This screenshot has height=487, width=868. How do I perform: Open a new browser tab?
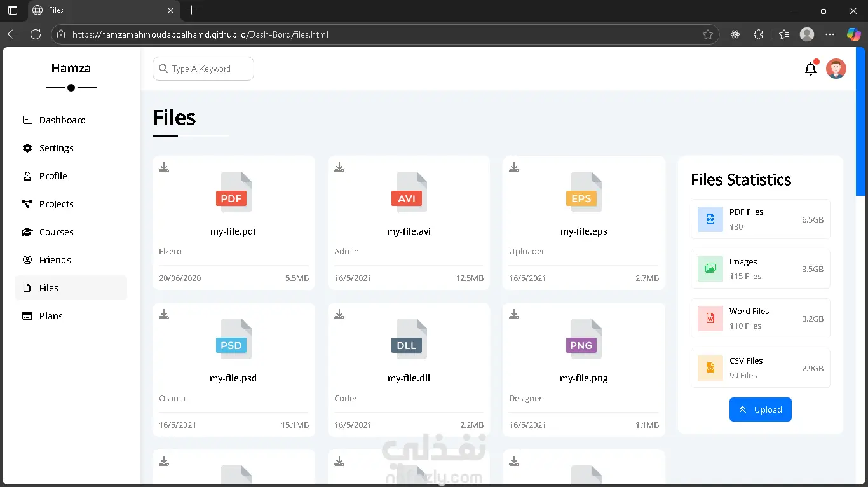pyautogui.click(x=192, y=10)
